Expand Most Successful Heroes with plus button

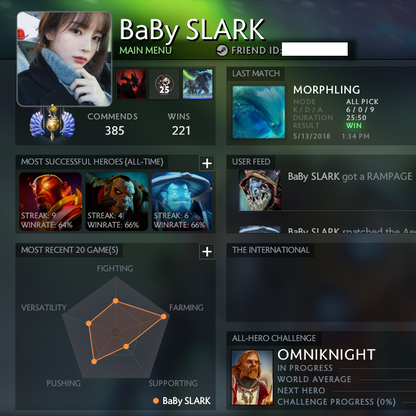[207, 163]
